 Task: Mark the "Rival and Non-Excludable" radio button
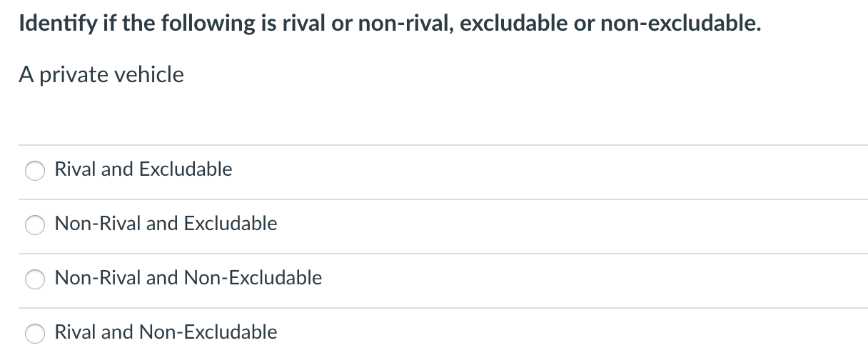(x=35, y=334)
